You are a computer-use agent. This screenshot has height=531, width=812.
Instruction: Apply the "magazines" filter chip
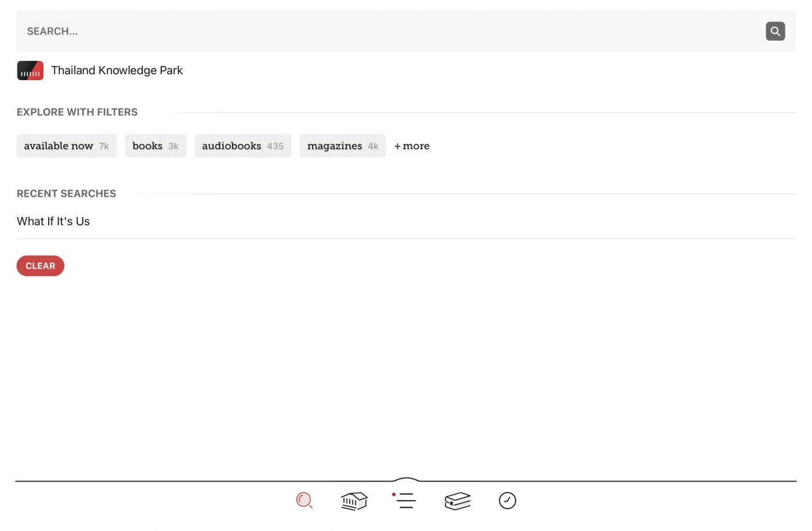point(342,146)
